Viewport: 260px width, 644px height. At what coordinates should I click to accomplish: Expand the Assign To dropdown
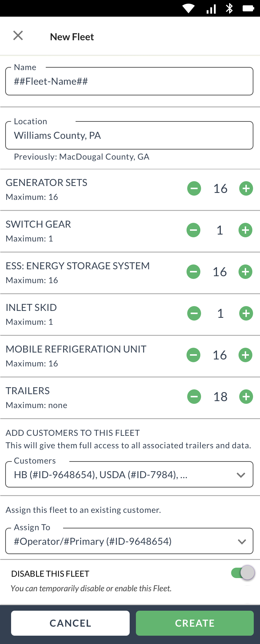click(x=129, y=541)
